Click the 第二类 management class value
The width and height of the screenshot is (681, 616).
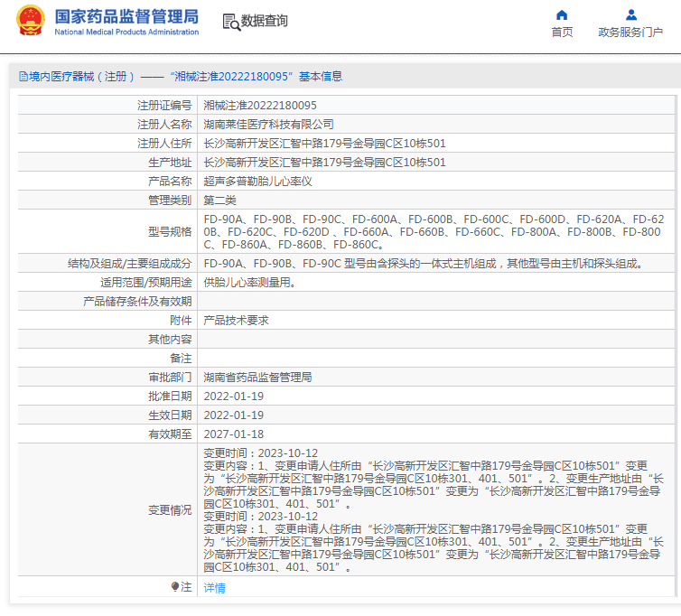point(219,201)
